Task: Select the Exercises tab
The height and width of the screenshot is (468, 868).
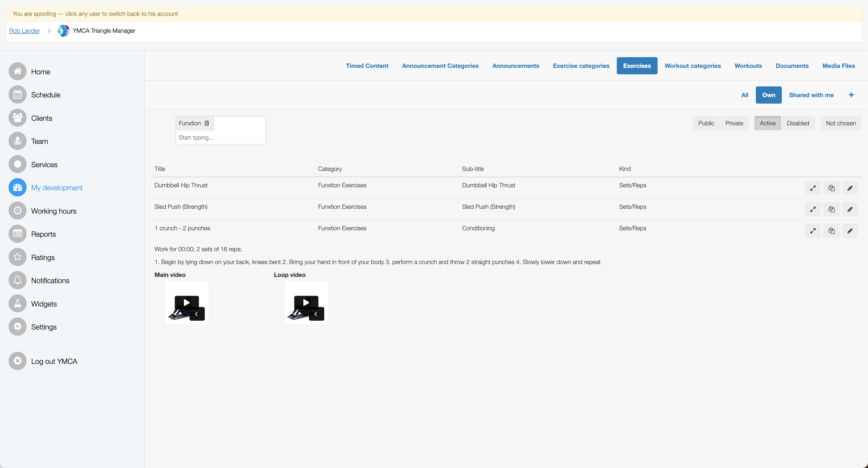Action: point(637,66)
